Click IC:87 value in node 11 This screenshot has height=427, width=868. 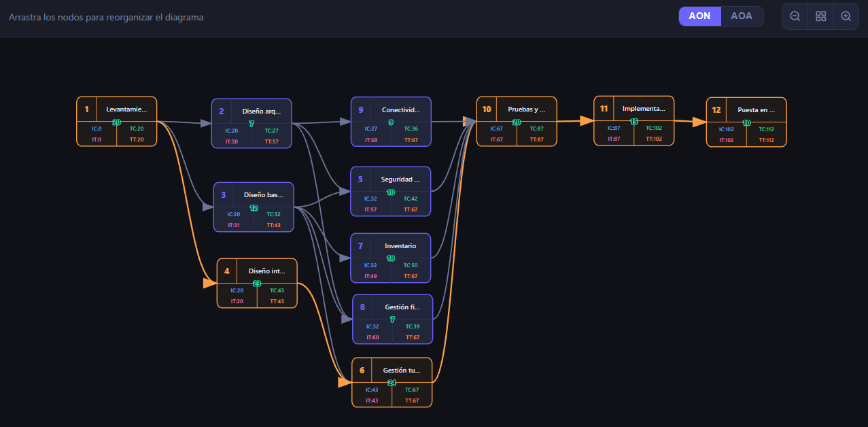tap(613, 128)
